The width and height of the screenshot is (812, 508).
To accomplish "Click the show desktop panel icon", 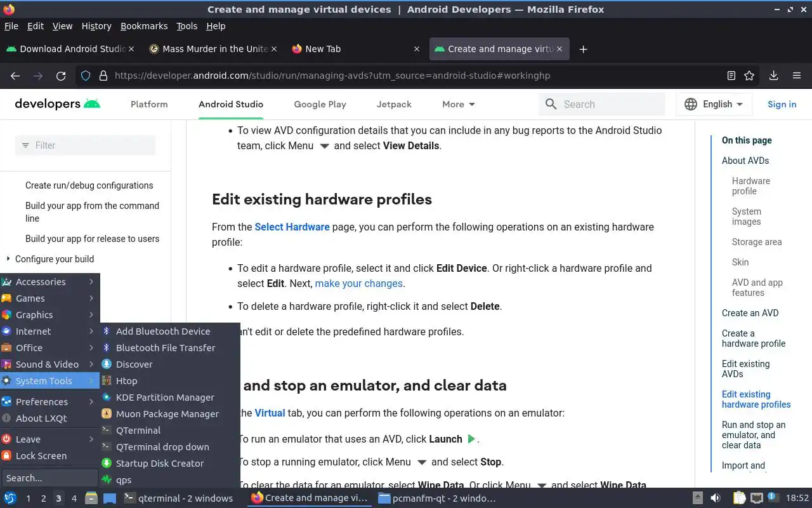I will pyautogui.click(x=110, y=498).
